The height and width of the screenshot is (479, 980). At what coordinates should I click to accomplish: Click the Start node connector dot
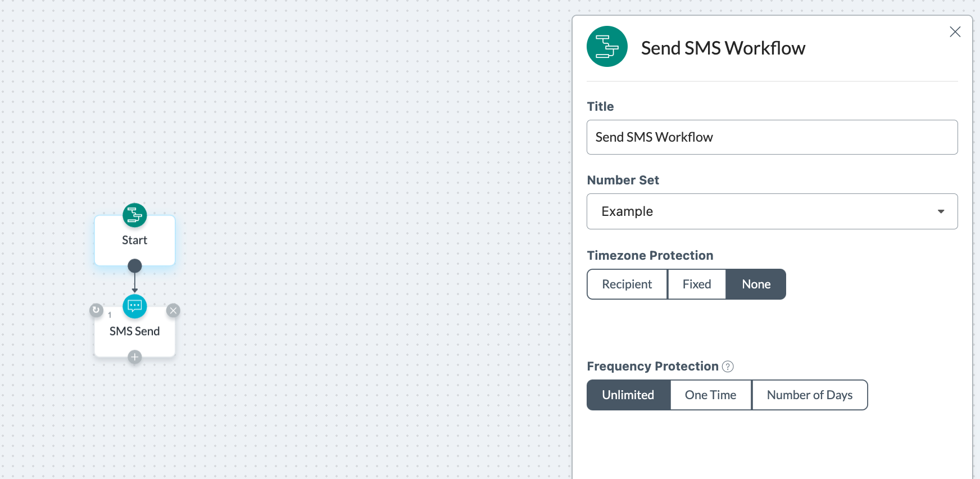pyautogui.click(x=135, y=265)
